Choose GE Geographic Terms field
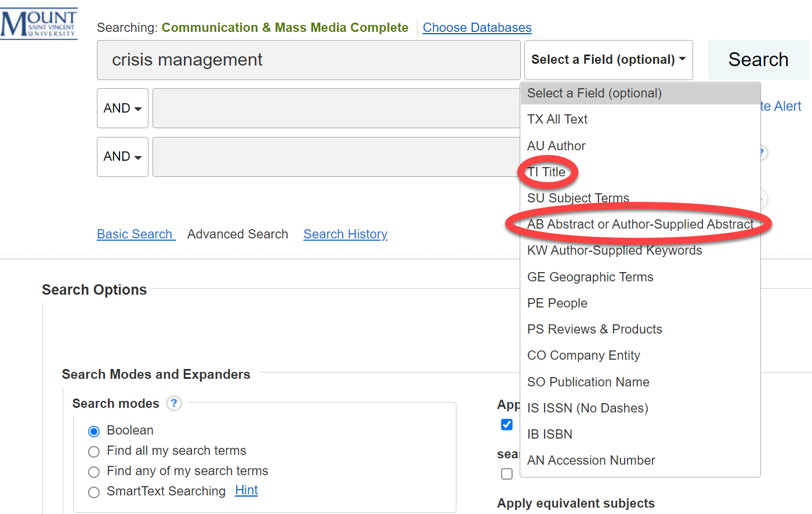 [640, 277]
